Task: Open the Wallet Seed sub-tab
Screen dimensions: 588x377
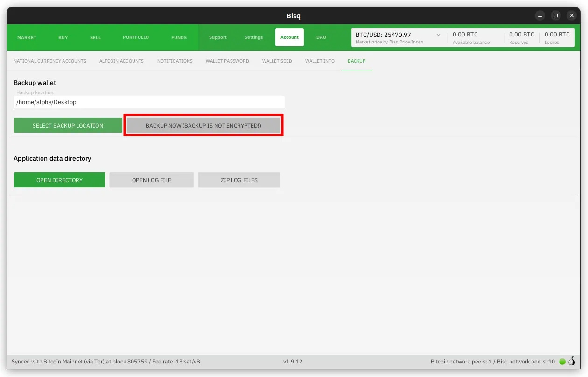Action: 277,61
